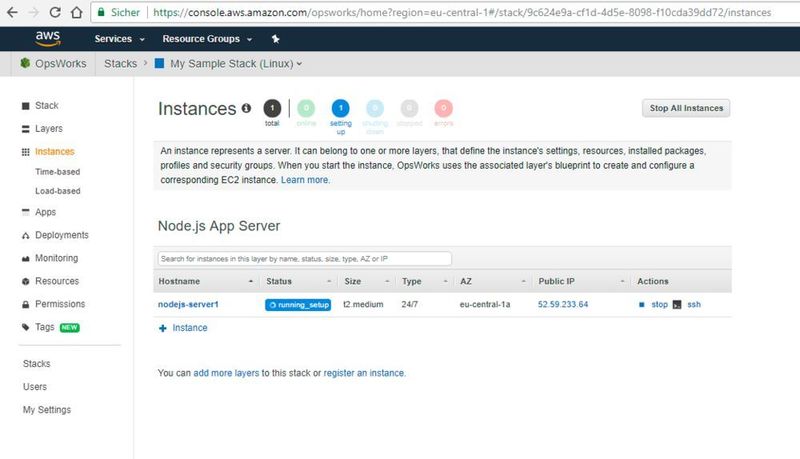Click the Instances grid icon in sidebar

click(26, 152)
